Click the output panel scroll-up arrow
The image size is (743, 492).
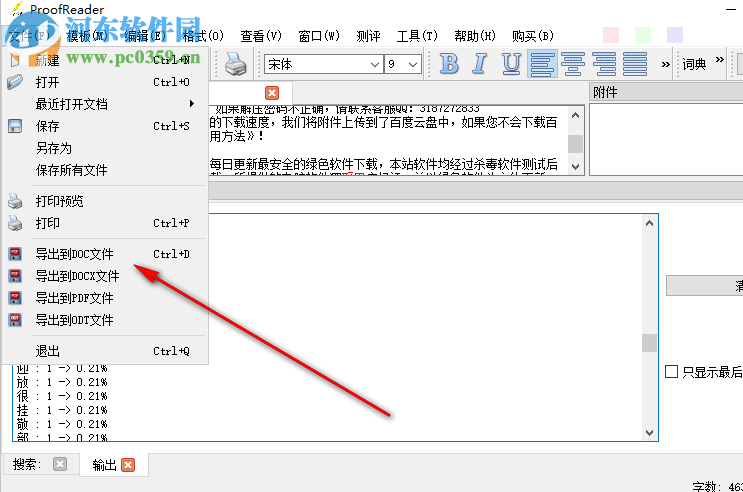[x=649, y=223]
